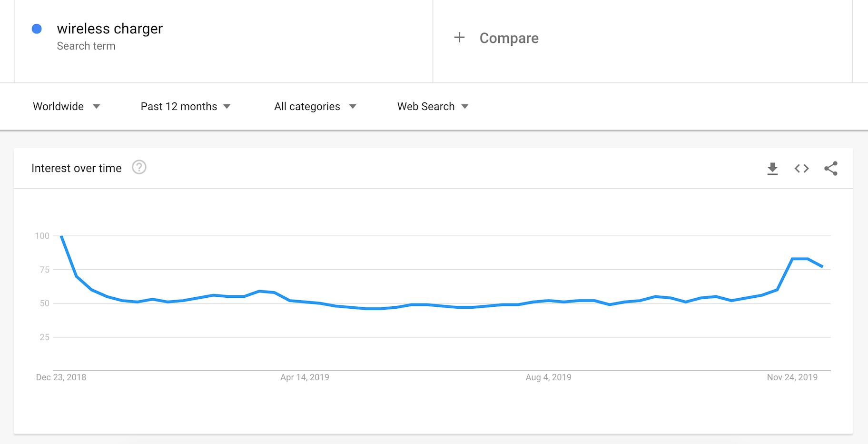Expand the Web Search type dropdown
The width and height of the screenshot is (868, 444).
[433, 106]
